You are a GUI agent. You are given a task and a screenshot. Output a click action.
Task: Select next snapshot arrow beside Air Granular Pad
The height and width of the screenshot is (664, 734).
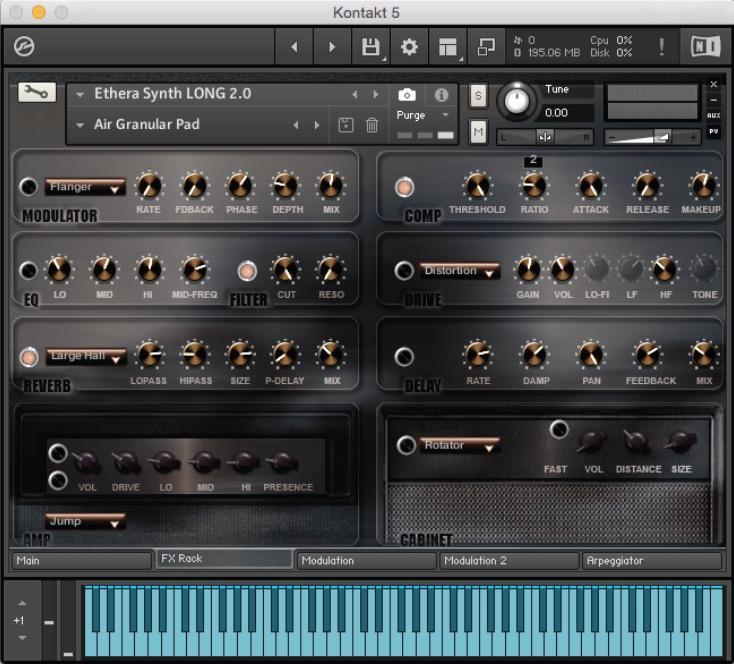point(317,125)
